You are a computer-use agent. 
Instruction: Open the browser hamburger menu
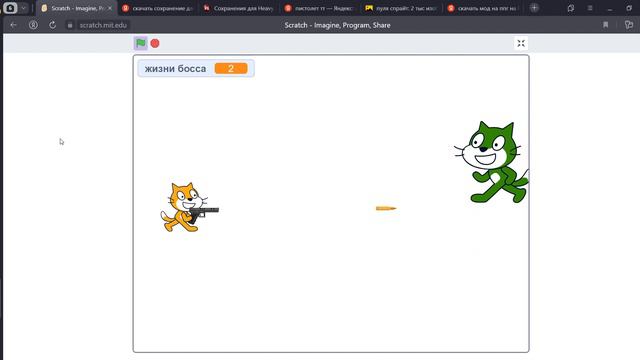tap(590, 8)
